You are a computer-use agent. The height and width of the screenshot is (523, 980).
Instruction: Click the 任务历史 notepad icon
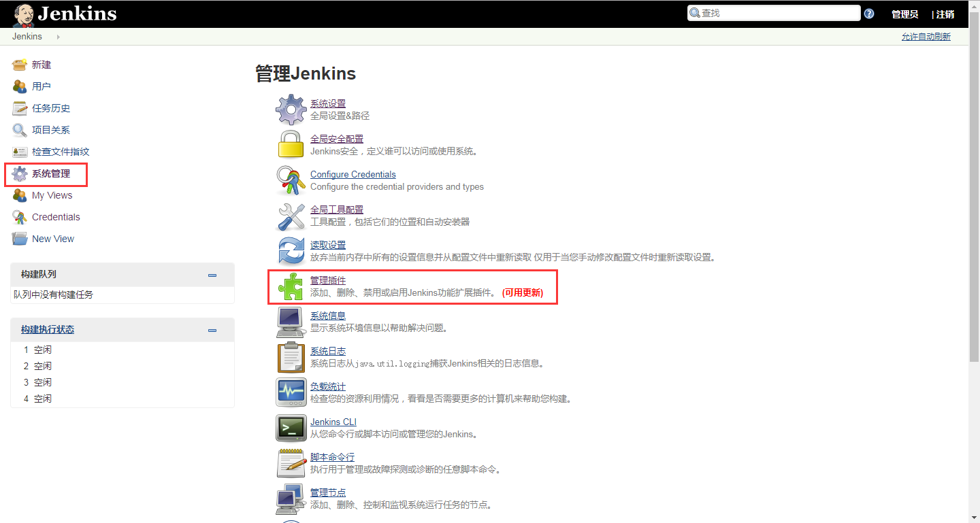[20, 108]
